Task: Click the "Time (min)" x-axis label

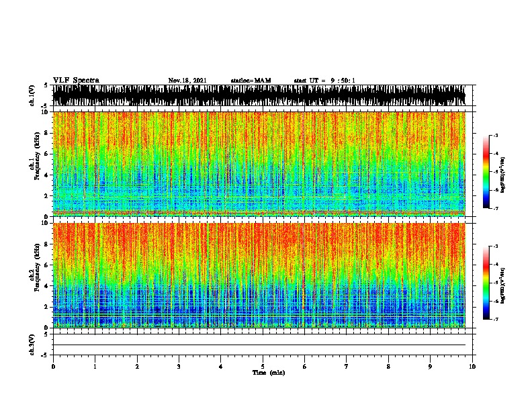Action: (x=269, y=373)
